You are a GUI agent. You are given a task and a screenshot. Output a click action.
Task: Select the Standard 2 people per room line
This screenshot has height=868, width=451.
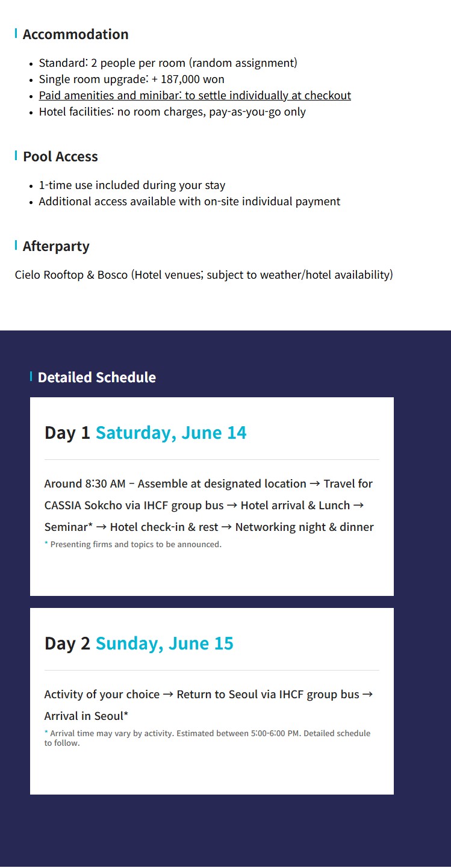168,63
